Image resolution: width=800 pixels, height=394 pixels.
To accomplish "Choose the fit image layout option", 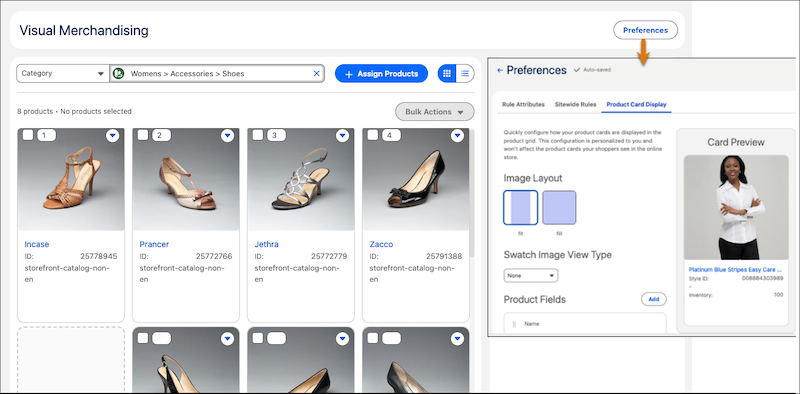I will tap(520, 208).
